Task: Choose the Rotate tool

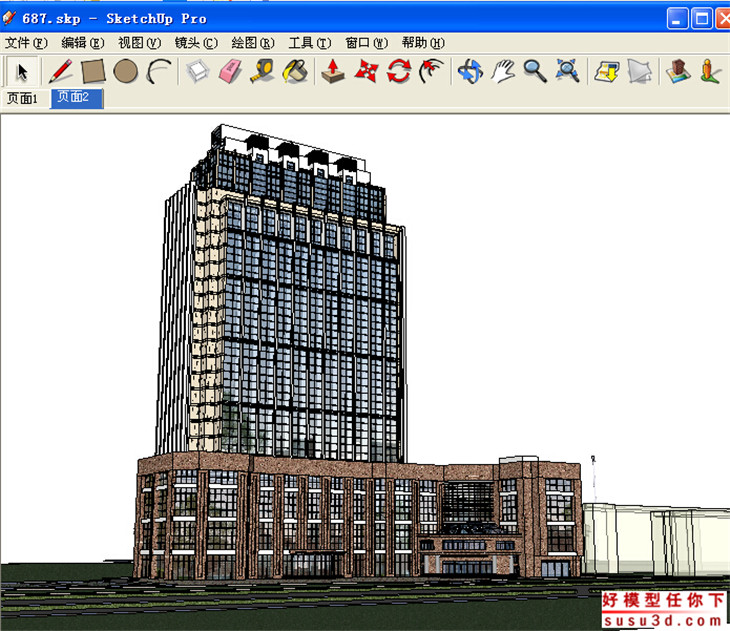Action: coord(399,71)
